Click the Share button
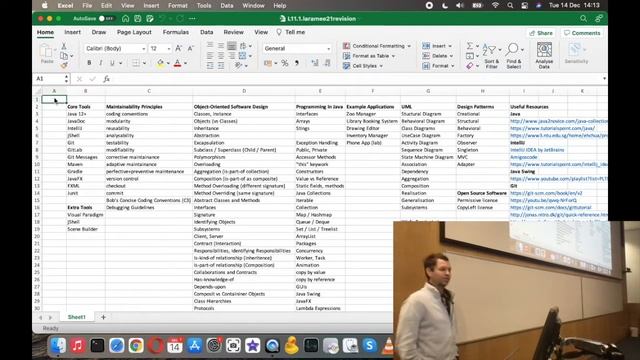Image resolution: width=640 pixels, height=360 pixels. [x=541, y=33]
